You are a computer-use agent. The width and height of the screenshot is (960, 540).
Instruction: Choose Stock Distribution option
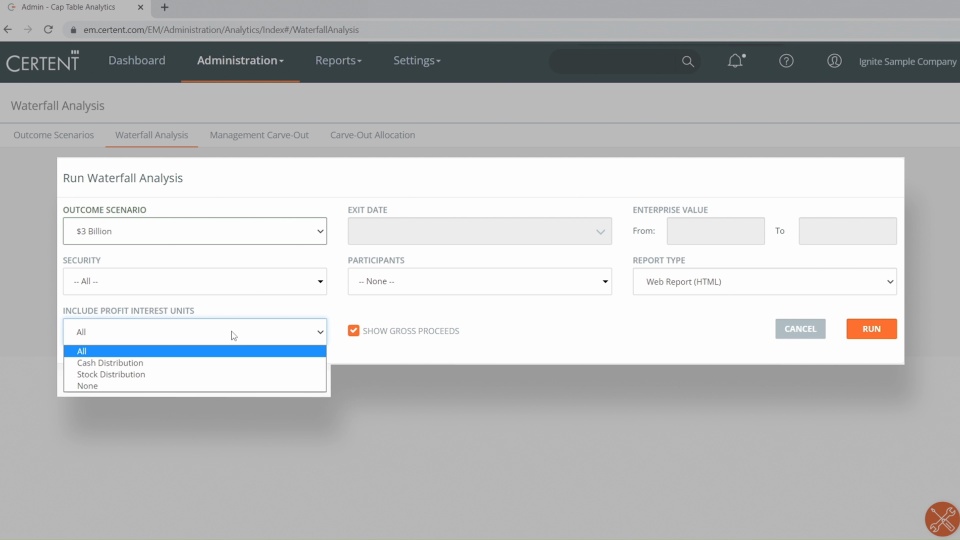[x=195, y=374]
